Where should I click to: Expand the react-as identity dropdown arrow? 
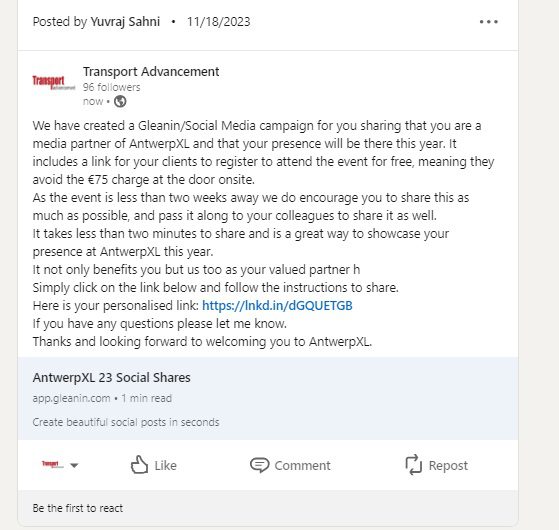tap(74, 465)
